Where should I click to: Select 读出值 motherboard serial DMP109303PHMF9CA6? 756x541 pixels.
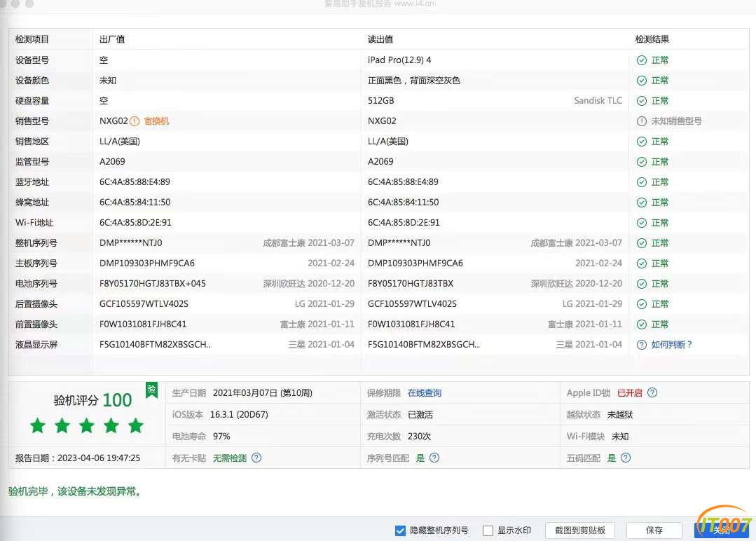415,263
